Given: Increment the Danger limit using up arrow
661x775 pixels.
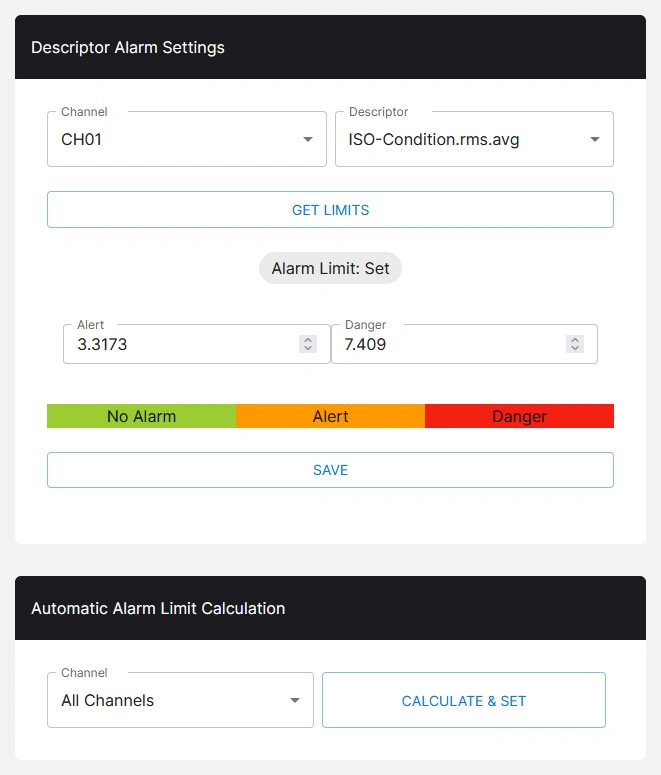Looking at the screenshot, I should pyautogui.click(x=575, y=339).
